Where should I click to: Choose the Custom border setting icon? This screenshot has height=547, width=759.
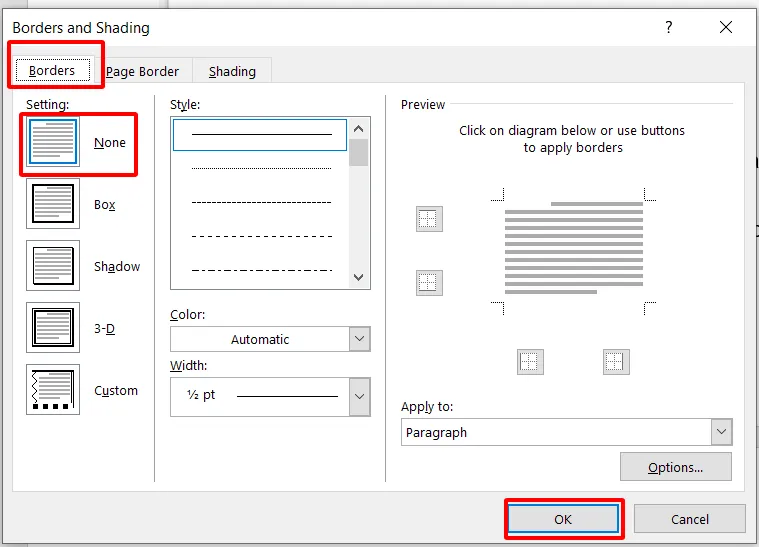click(x=53, y=390)
